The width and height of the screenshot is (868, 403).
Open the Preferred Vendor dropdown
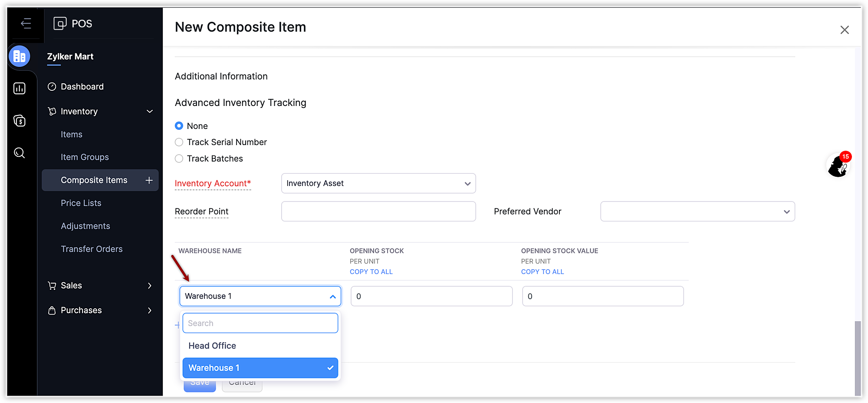[697, 211]
